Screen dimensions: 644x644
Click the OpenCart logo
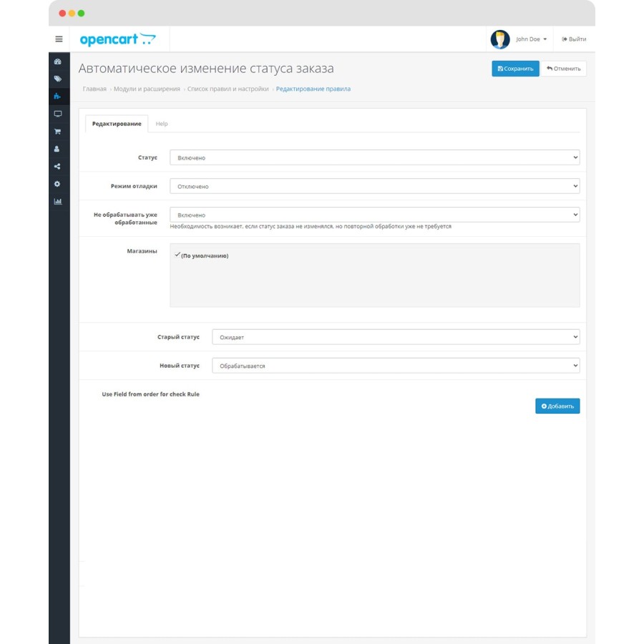118,39
